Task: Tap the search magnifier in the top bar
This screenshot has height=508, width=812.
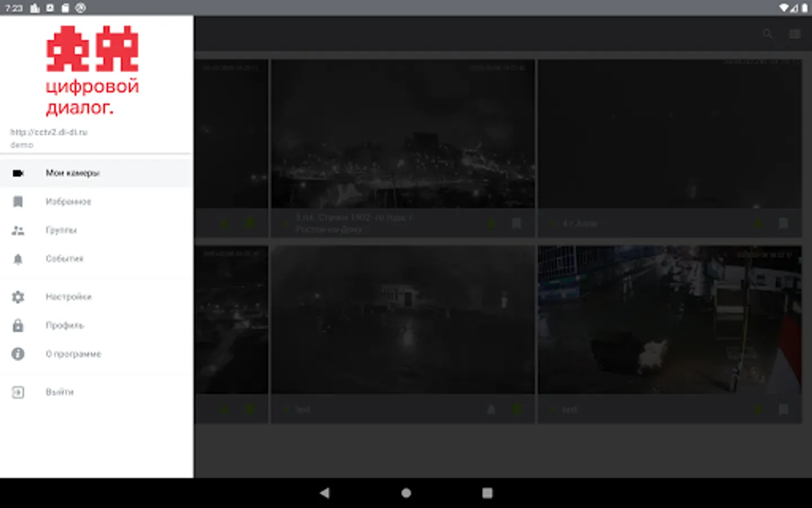Action: [x=767, y=34]
